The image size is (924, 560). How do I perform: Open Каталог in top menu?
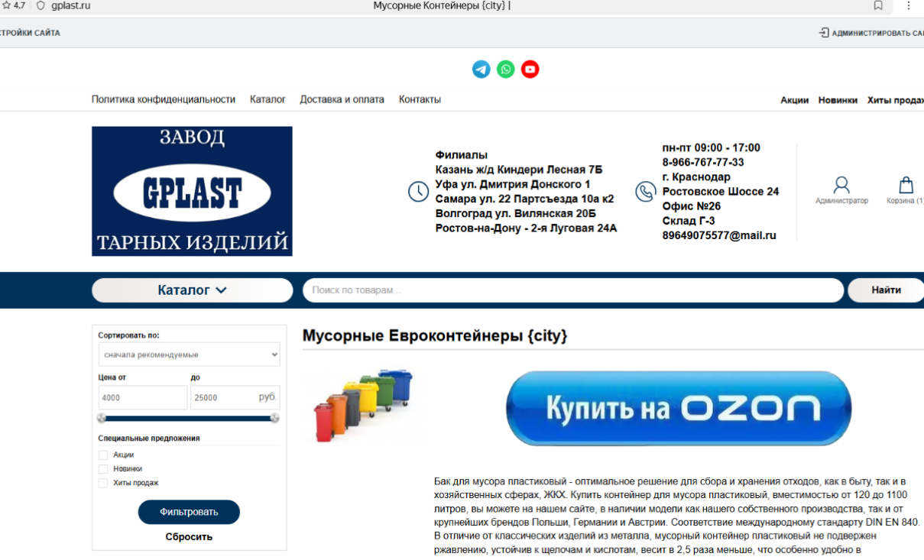click(267, 99)
